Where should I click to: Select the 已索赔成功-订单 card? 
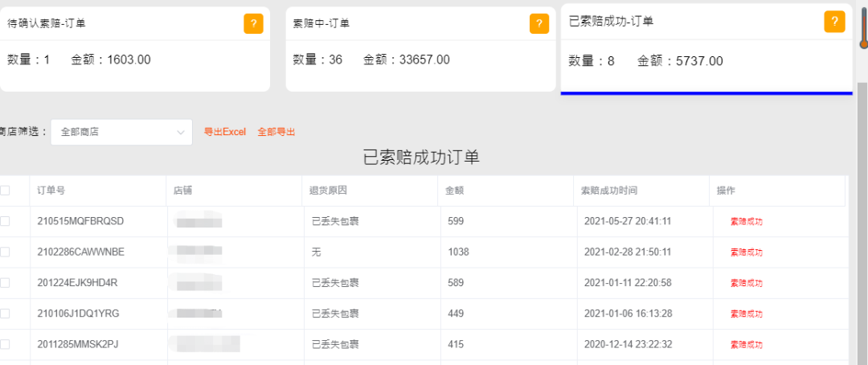(x=706, y=49)
